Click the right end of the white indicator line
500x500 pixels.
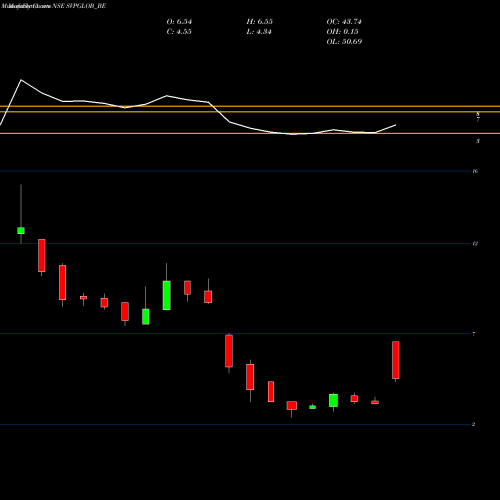(396, 125)
